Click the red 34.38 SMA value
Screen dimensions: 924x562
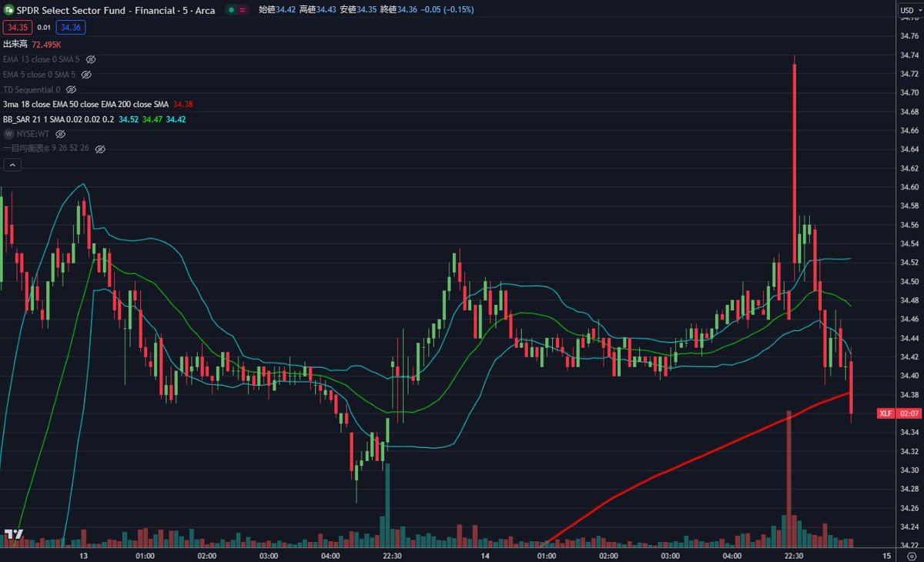point(183,104)
